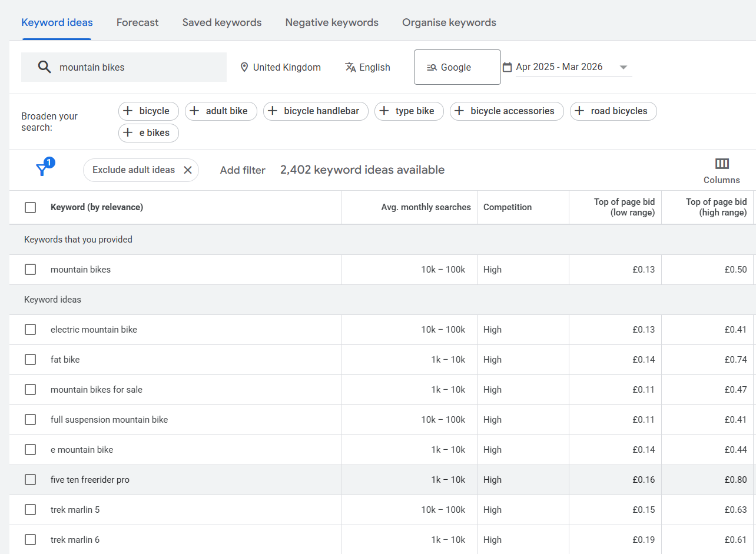Screen dimensions: 756x554
Task: Click the mountain bikes search field
Action: coord(124,67)
